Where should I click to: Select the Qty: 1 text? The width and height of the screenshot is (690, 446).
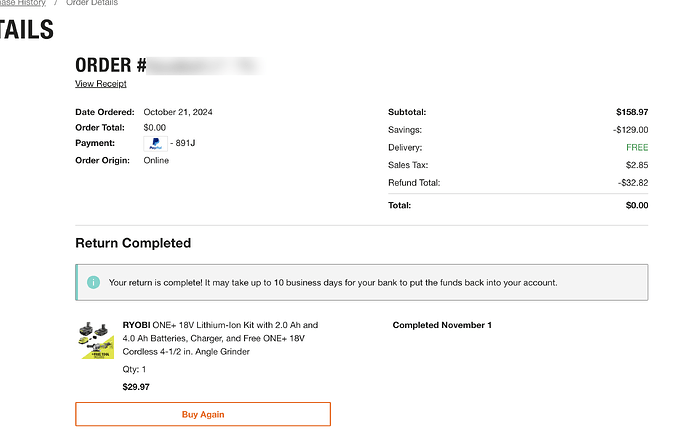(134, 369)
